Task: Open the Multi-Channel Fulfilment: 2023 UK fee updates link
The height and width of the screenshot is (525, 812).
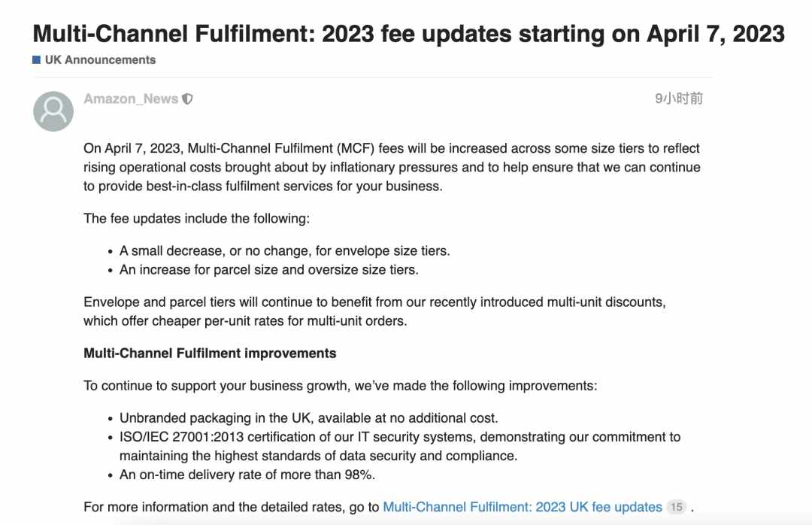Action: (x=522, y=507)
